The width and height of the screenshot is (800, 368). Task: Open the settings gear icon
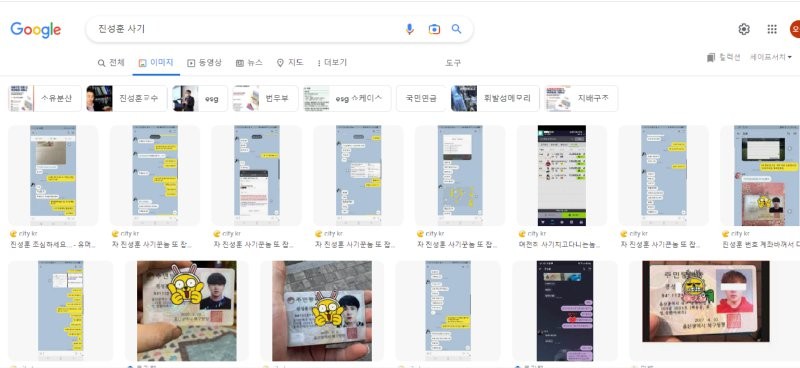click(x=744, y=29)
